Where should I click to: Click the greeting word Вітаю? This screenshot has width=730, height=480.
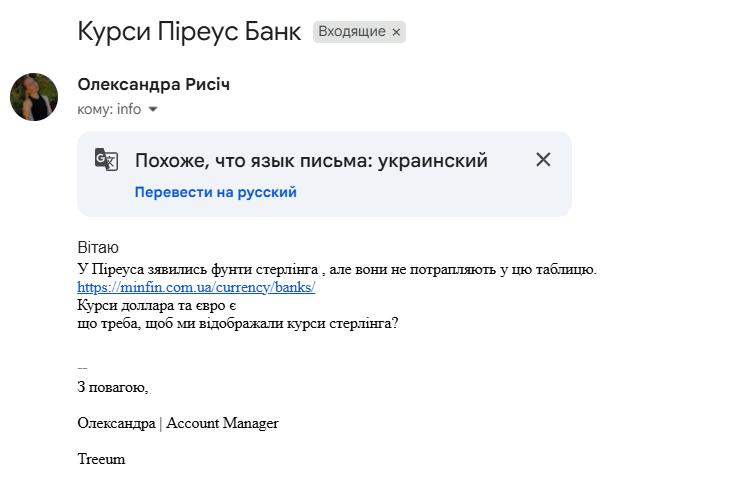point(98,247)
